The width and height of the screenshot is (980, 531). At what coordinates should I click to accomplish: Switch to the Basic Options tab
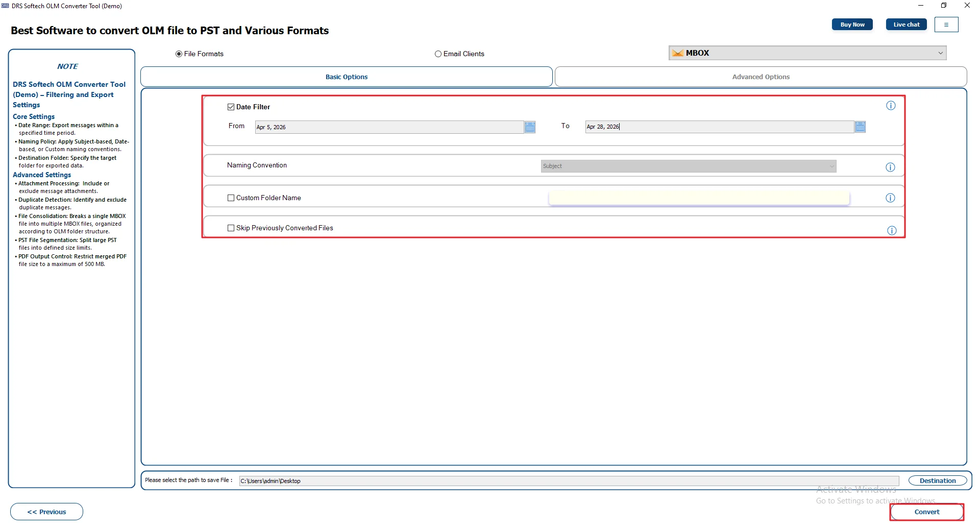(347, 77)
